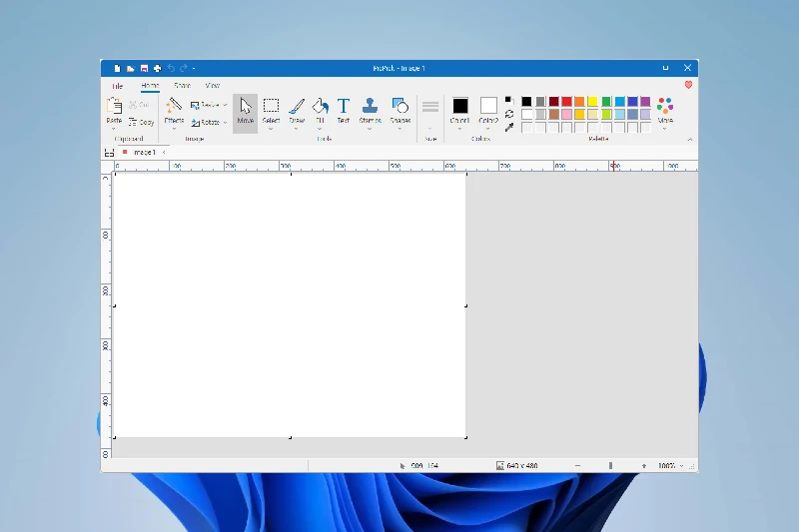Image resolution: width=799 pixels, height=532 pixels.
Task: Switch to the View ribbon tab
Action: [x=213, y=86]
